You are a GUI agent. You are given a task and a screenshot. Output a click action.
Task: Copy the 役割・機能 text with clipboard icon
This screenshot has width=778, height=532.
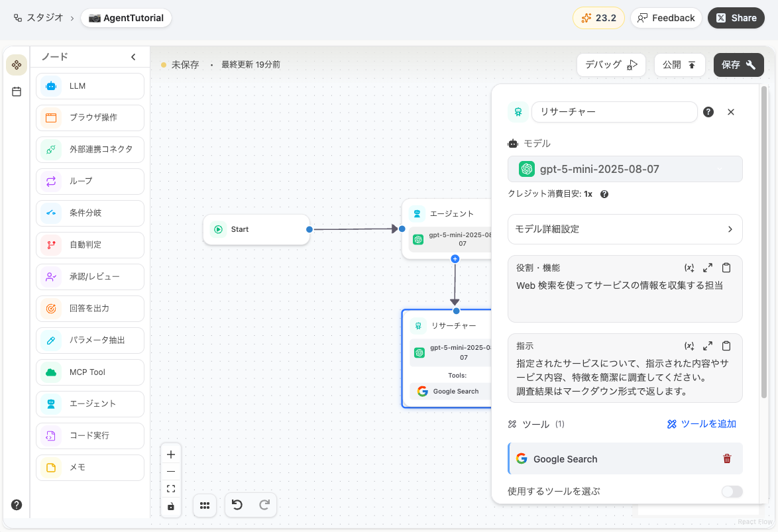[x=726, y=267]
